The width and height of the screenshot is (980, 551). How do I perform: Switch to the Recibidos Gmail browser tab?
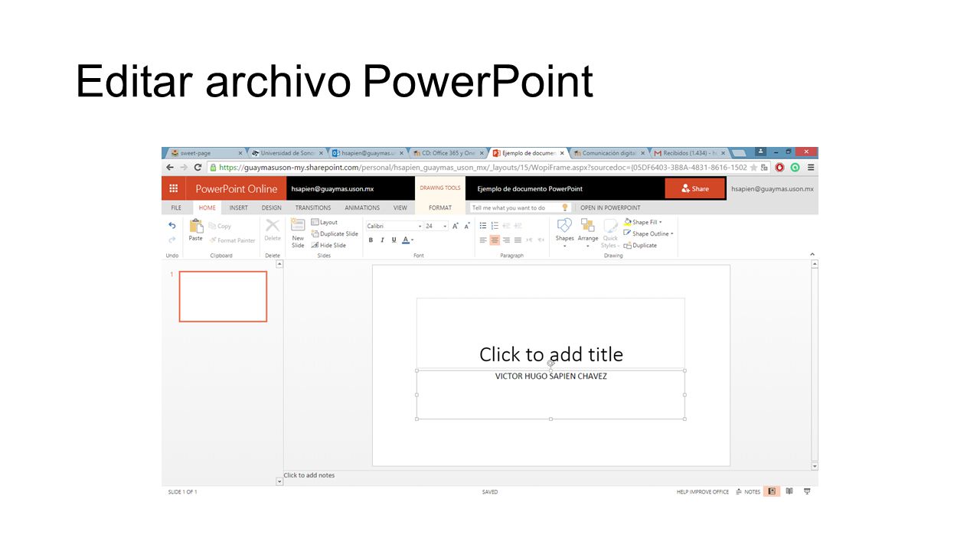click(x=690, y=153)
